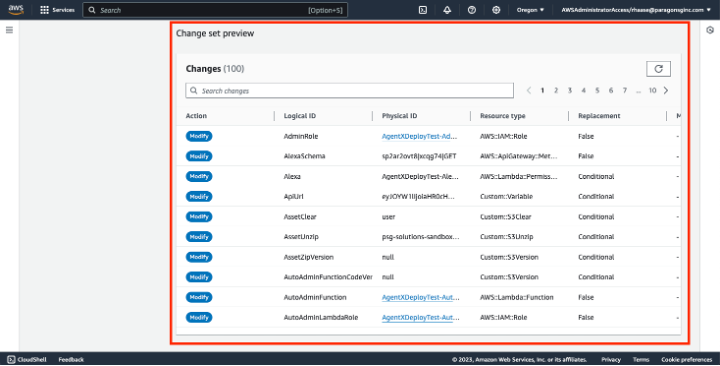This screenshot has height=366, width=720.
Task: Click Modify badge in AdminRole row
Action: 199,136
